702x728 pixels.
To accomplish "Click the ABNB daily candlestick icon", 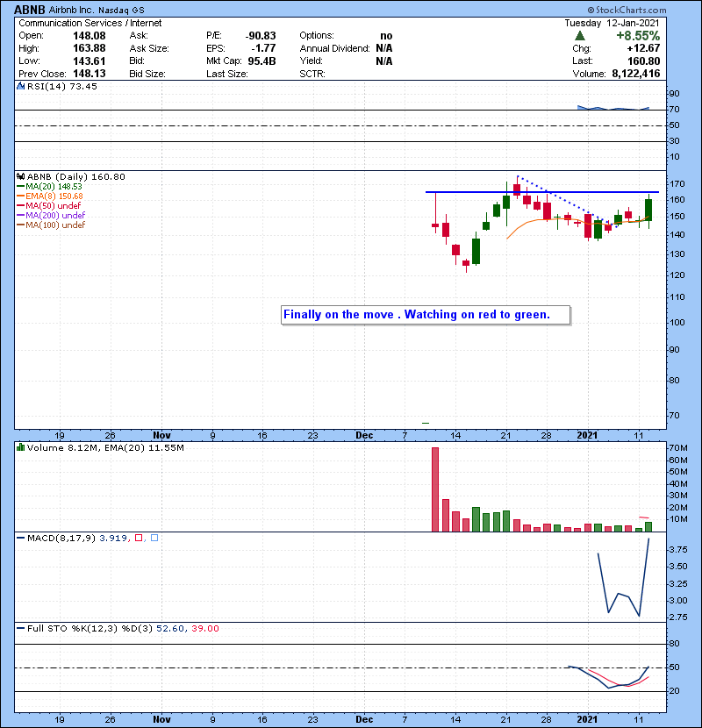I will [20, 176].
